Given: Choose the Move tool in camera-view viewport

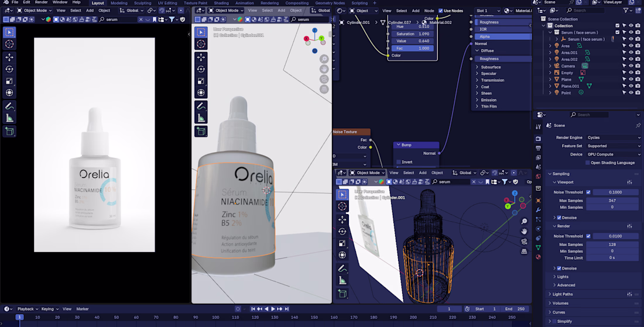Looking at the screenshot, I should point(9,57).
